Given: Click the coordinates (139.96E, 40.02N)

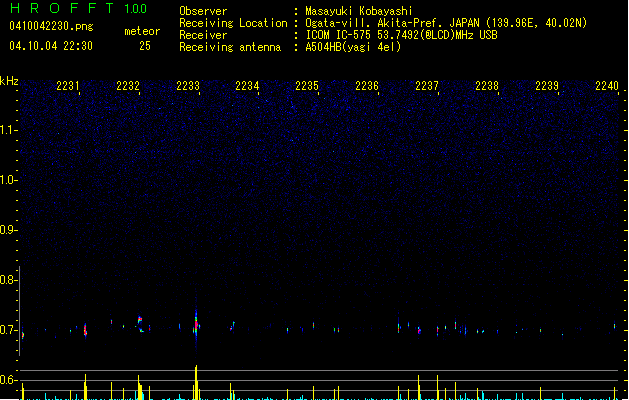Looking at the screenshot, I should coord(536,23).
